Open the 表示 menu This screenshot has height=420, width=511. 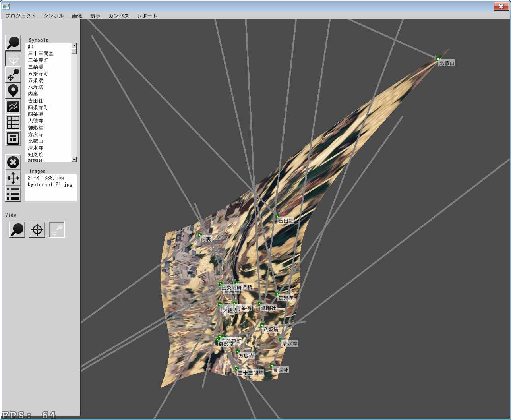tap(95, 16)
